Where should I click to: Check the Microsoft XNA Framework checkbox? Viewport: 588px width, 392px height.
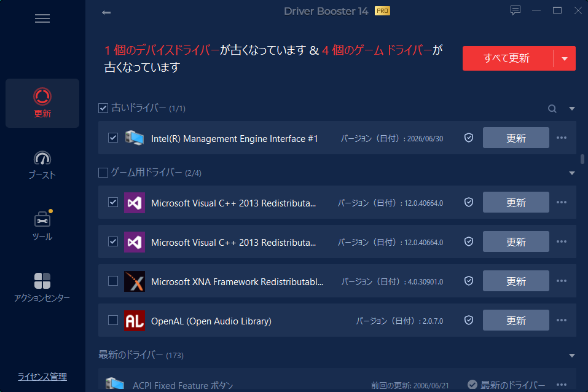point(113,281)
